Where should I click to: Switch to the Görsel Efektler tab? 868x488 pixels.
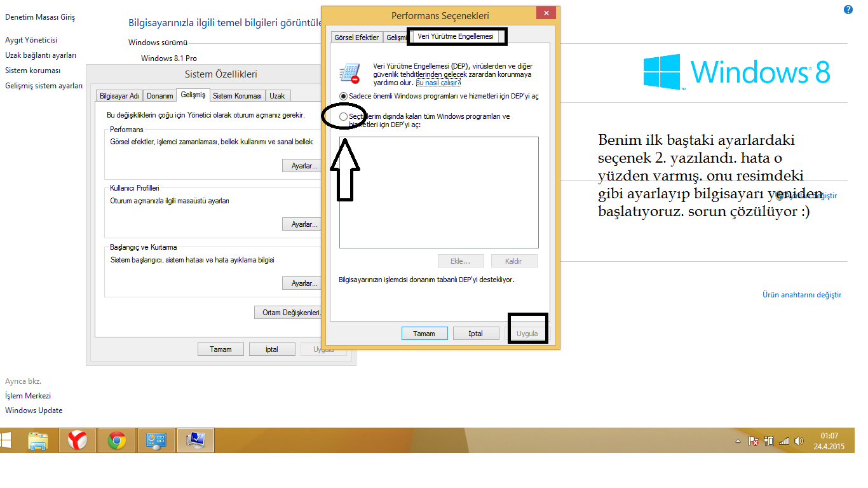356,37
